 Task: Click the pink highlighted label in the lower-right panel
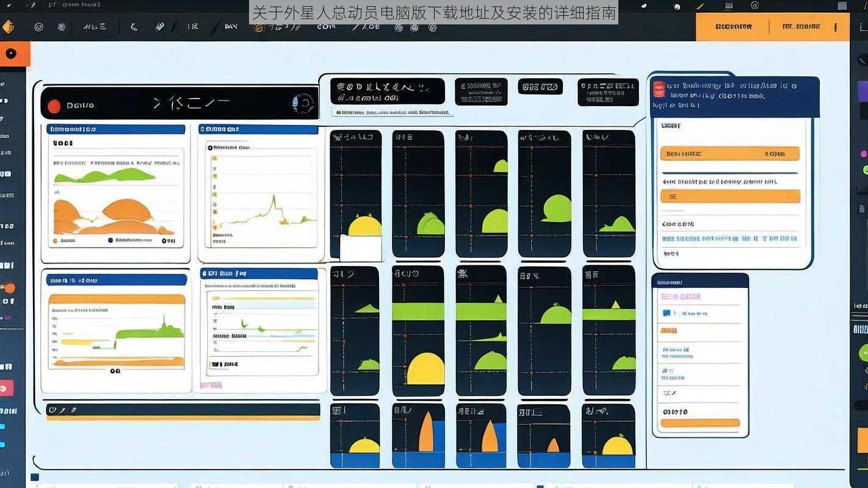click(x=681, y=296)
